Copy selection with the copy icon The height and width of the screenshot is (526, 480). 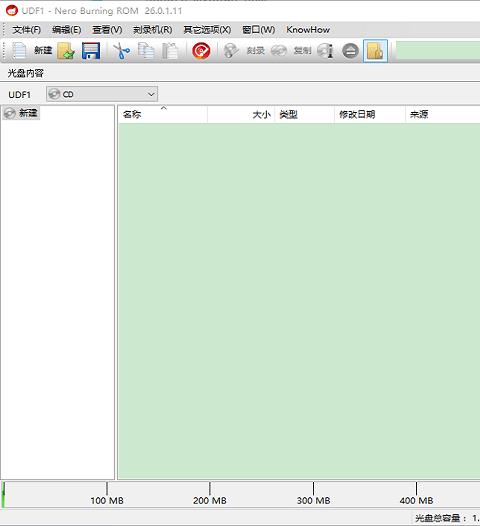[146, 51]
